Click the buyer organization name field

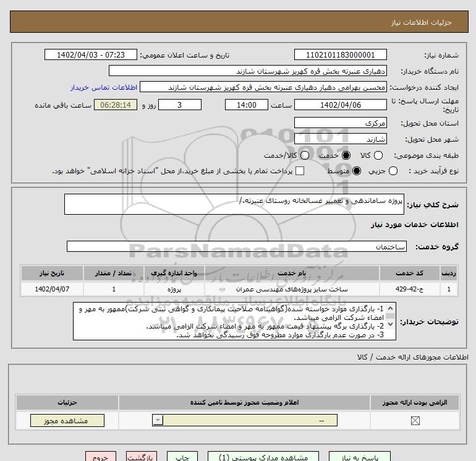[x=248, y=71]
